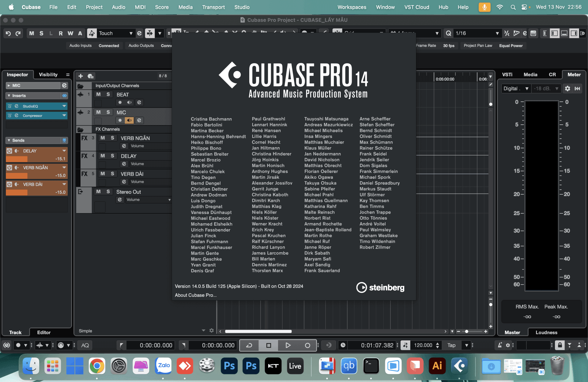The width and height of the screenshot is (588, 382).
Task: Select the Editor tab in the lower-left corner
Action: point(44,332)
